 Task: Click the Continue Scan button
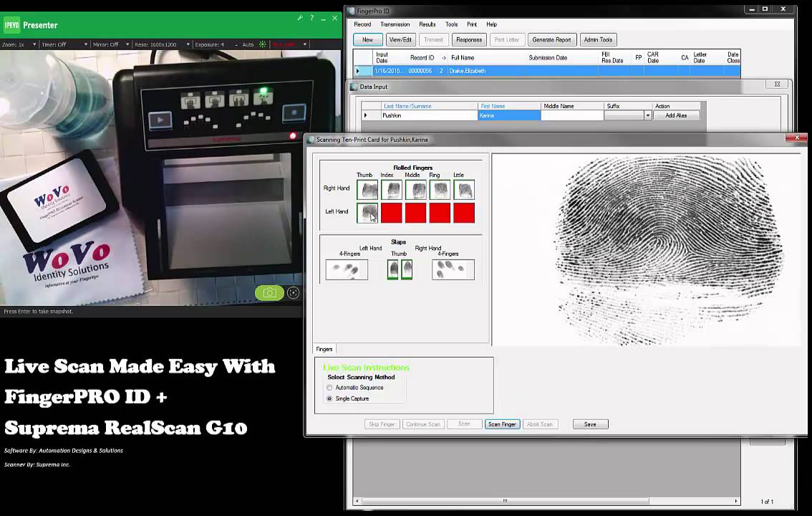point(423,424)
